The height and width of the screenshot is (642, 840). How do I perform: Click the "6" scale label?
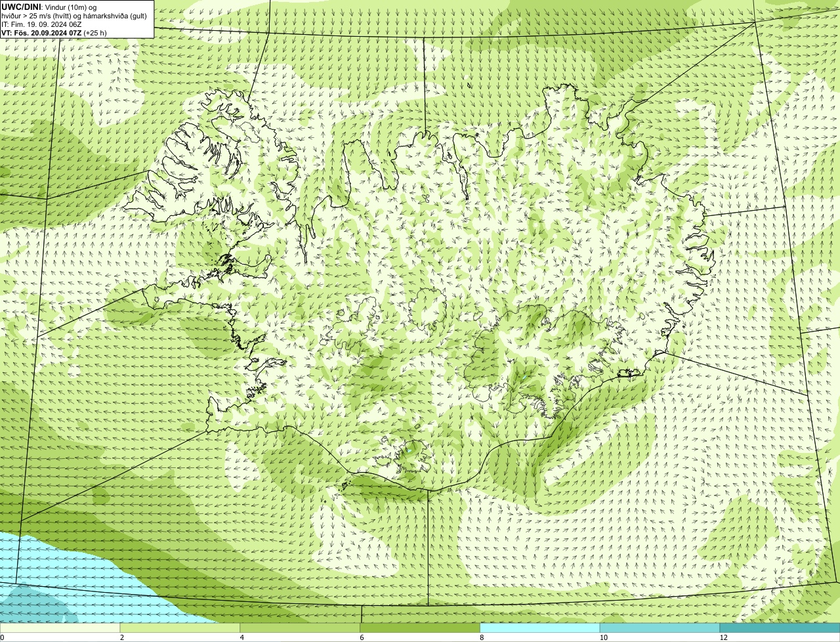(362, 637)
